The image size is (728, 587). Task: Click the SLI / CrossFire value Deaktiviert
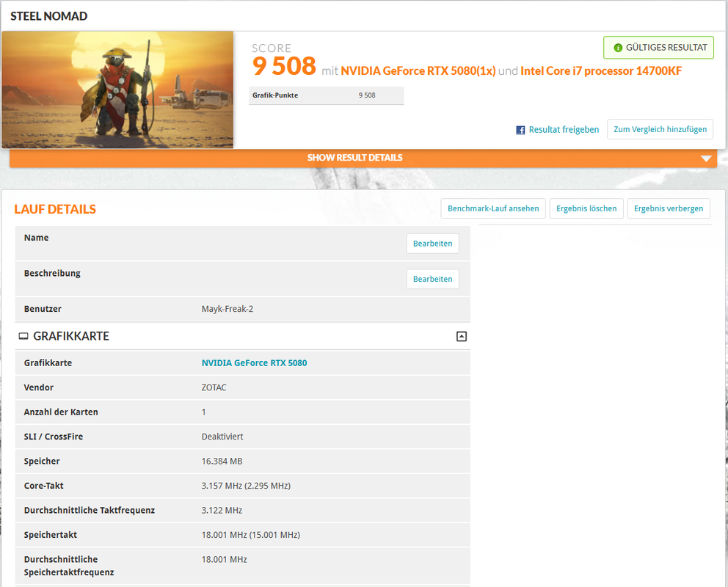point(222,437)
